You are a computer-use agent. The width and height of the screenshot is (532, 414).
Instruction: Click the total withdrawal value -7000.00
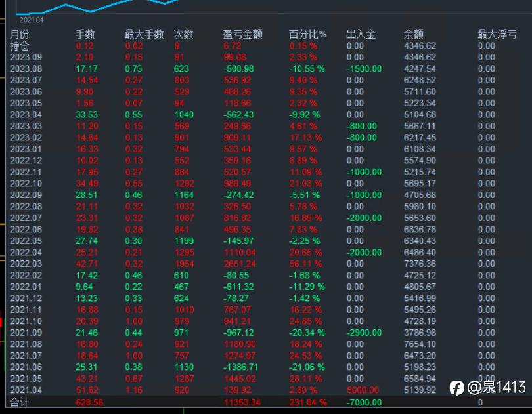(364, 403)
